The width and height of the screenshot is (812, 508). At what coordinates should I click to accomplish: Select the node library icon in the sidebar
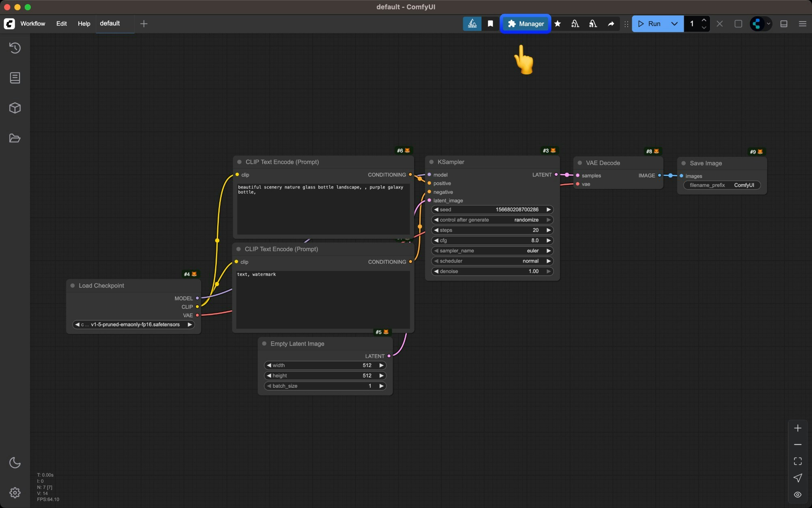(x=15, y=78)
